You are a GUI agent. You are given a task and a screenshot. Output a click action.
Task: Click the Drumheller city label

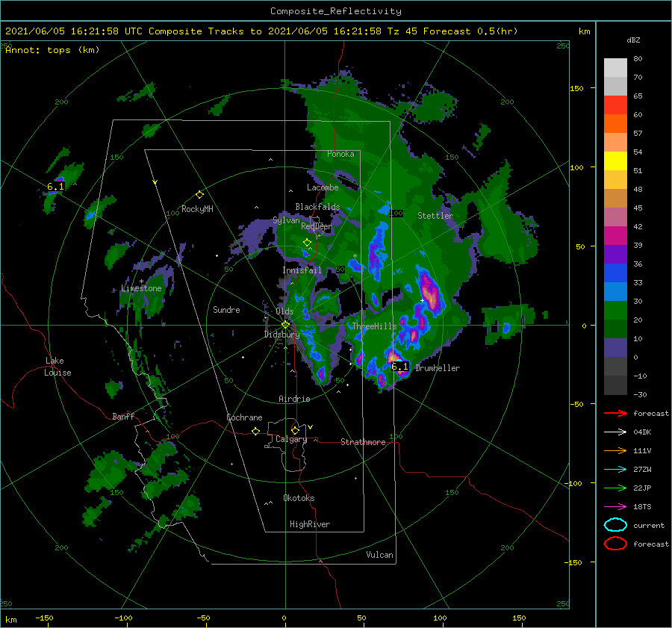pos(438,368)
